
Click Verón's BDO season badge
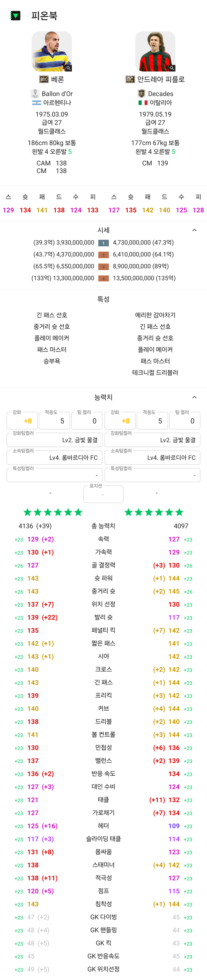44,79
